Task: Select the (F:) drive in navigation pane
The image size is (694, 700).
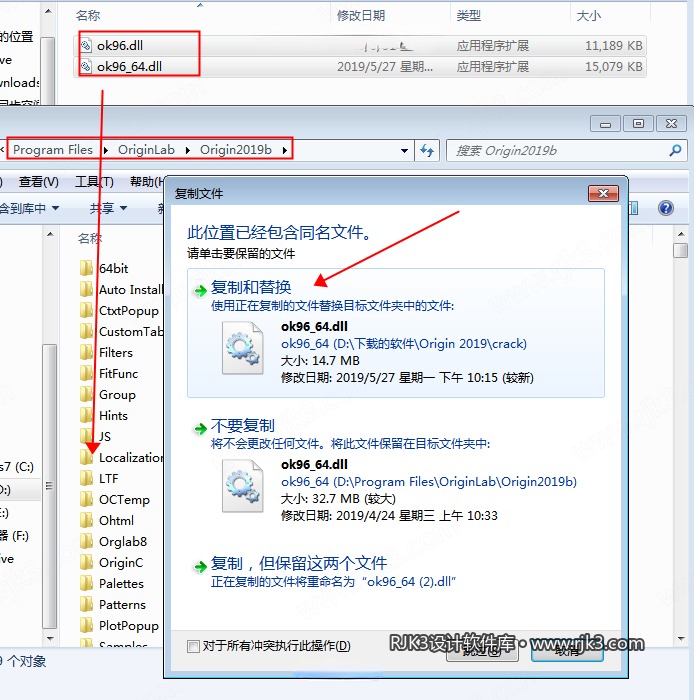Action: click(14, 535)
